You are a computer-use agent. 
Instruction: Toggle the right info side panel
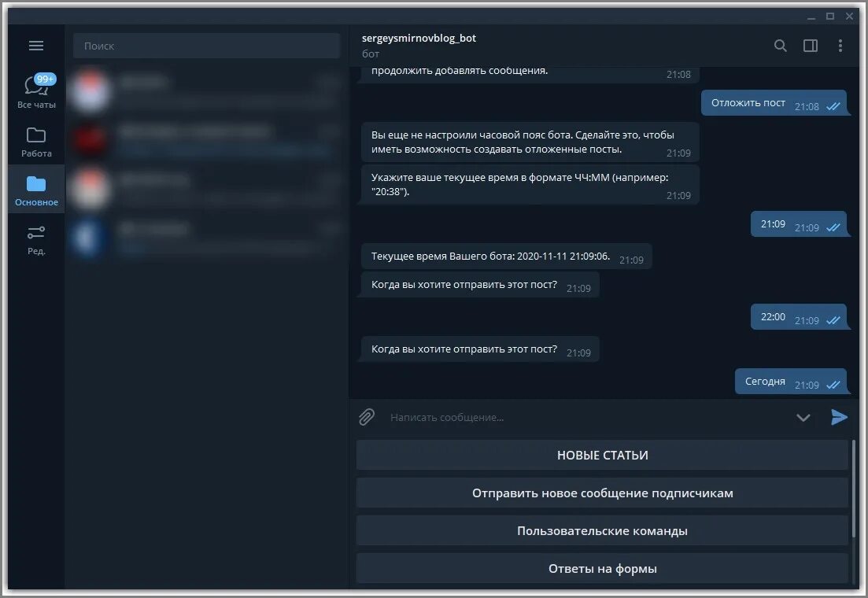tap(810, 46)
